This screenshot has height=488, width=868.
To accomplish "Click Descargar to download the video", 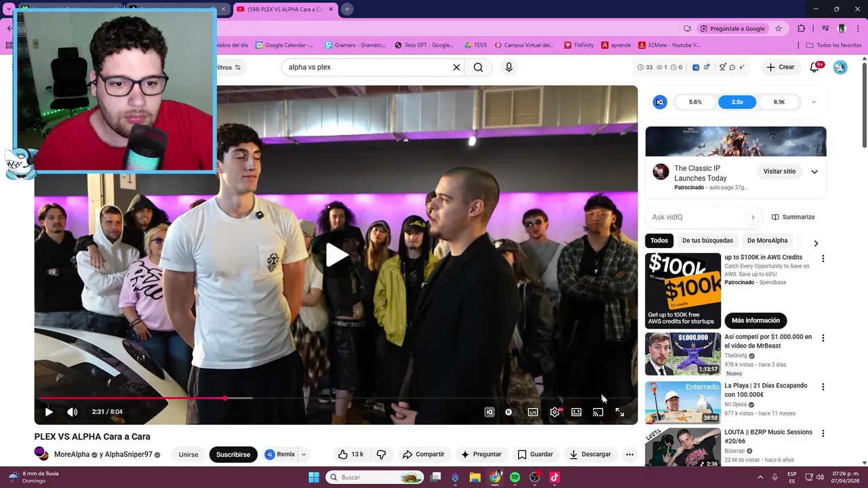I will pyautogui.click(x=590, y=454).
